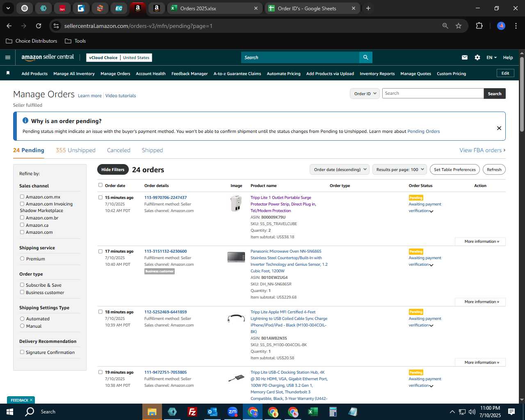The height and width of the screenshot is (420, 525).
Task: Click the blue info icon in banner
Action: pos(25,121)
